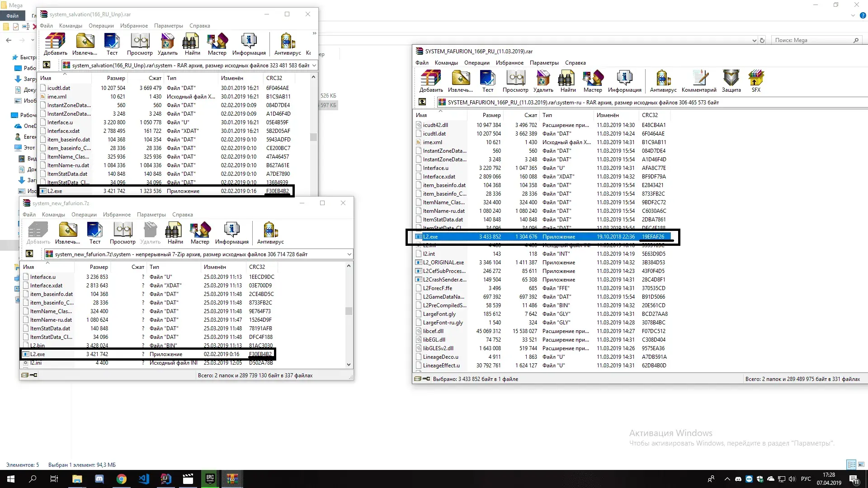Click Извлечь icon in SYSTEM_FAFURION window
This screenshot has width=868, height=488.
coord(461,81)
